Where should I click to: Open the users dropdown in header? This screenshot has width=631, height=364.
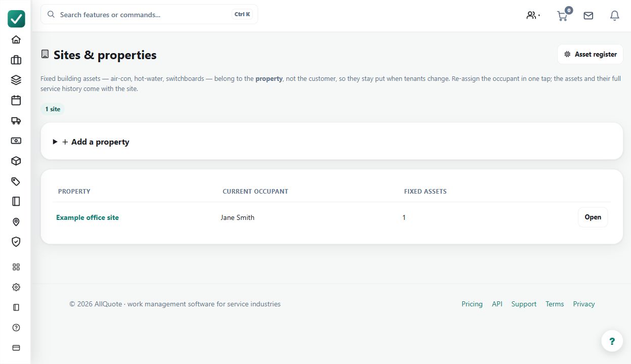point(533,16)
